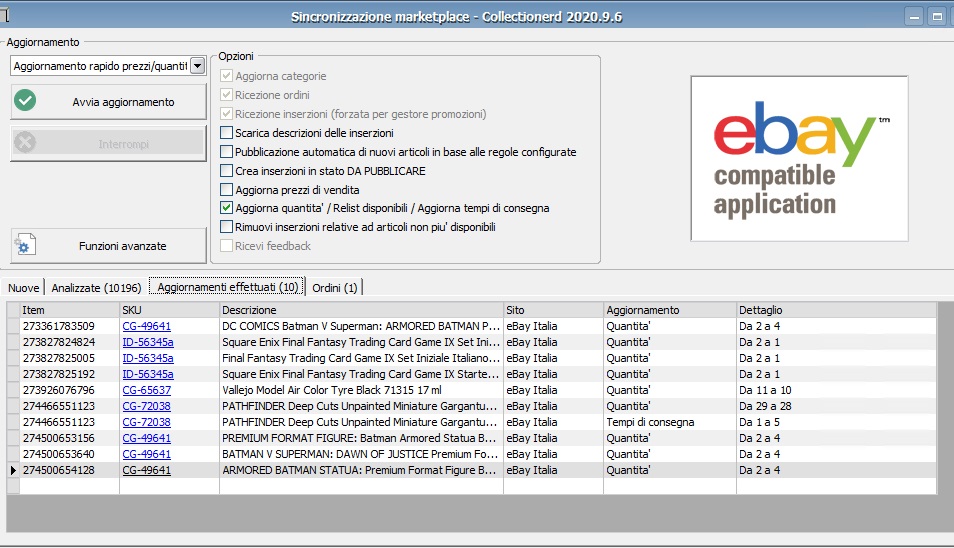Click description BATMAN V SUPERMAN: DAWN OF JUSTICE

point(360,454)
